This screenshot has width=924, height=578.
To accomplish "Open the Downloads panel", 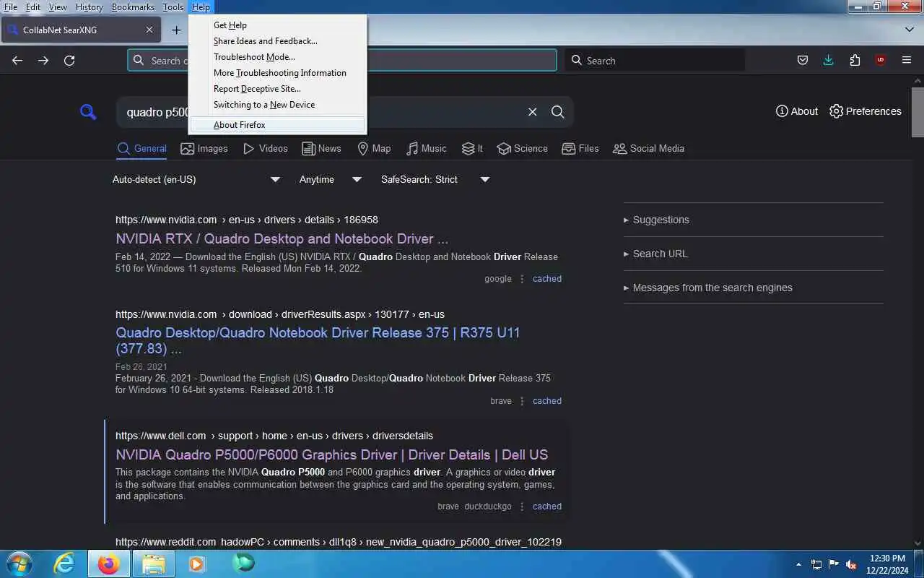I will (829, 61).
